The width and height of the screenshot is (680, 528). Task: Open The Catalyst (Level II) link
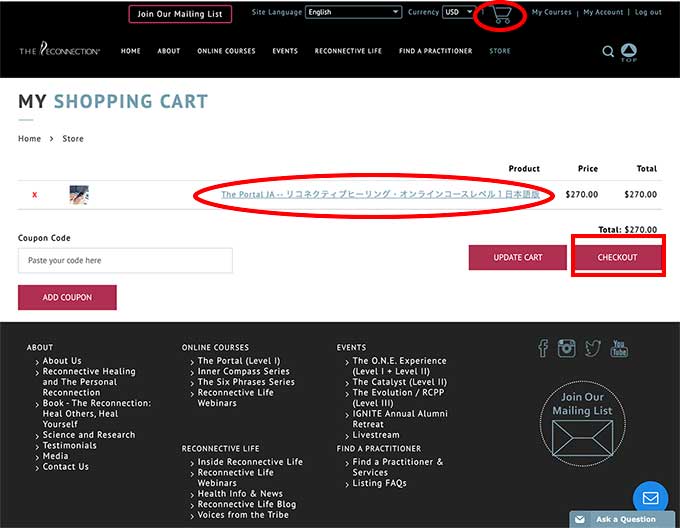pos(400,382)
